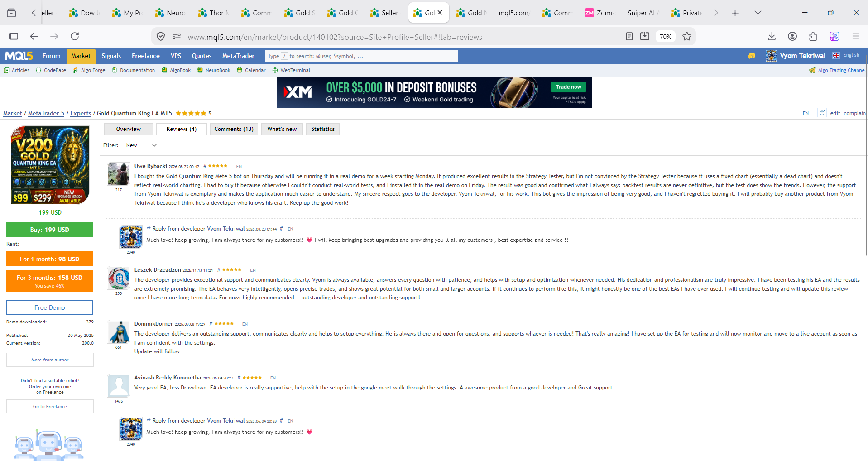Open the Quotes menu item
Viewport: 868px width, 461px height.
(x=201, y=56)
